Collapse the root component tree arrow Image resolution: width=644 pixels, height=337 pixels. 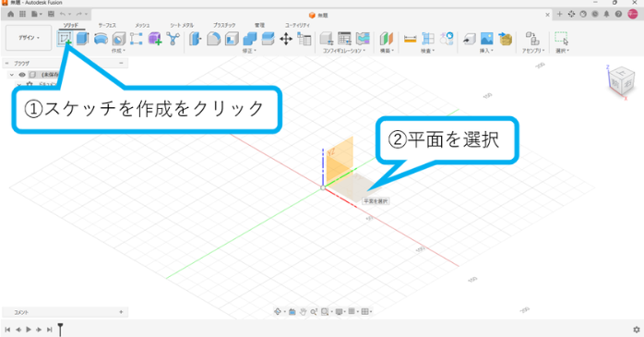tap(11, 75)
